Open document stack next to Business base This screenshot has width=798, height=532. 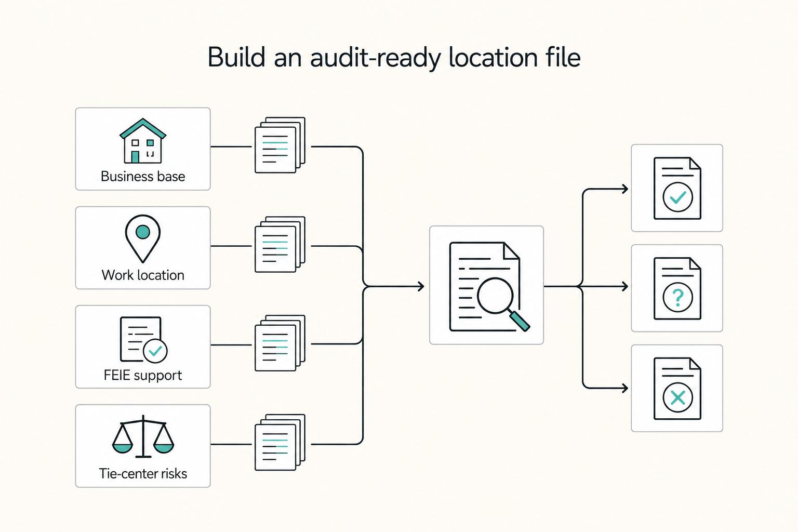(x=280, y=145)
